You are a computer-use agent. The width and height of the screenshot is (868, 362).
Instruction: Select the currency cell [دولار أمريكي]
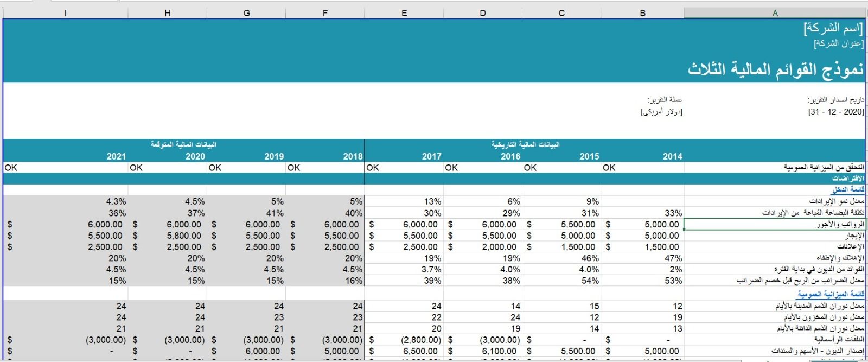(661, 111)
